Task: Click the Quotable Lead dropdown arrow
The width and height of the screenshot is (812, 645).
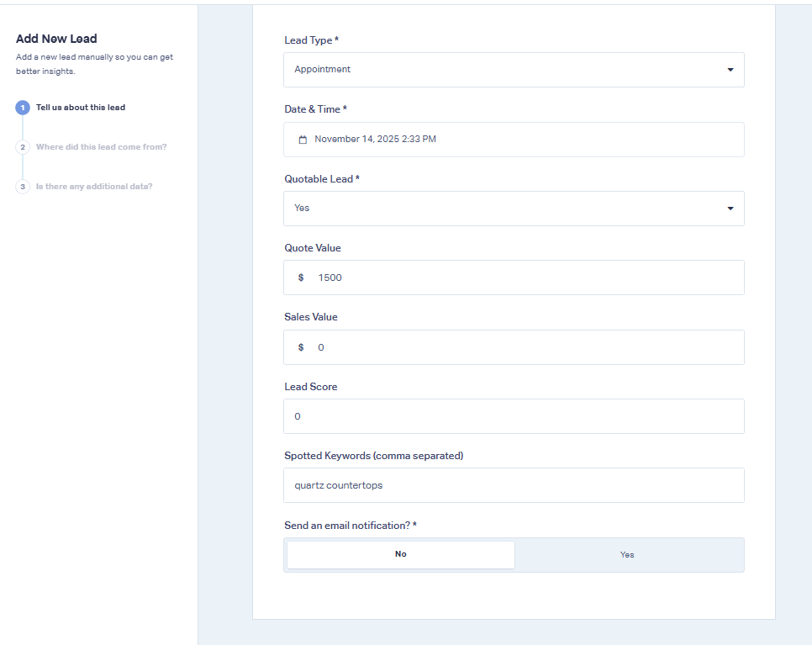Action: tap(730, 209)
